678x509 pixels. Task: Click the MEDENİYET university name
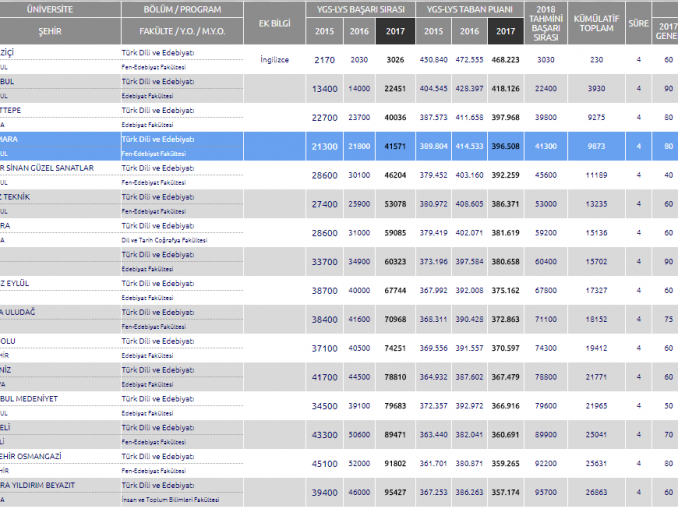tap(30, 398)
